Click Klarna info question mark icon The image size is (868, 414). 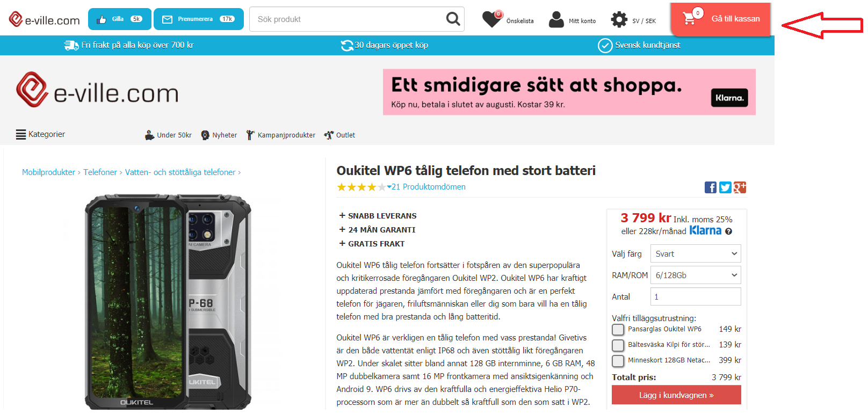(x=729, y=231)
